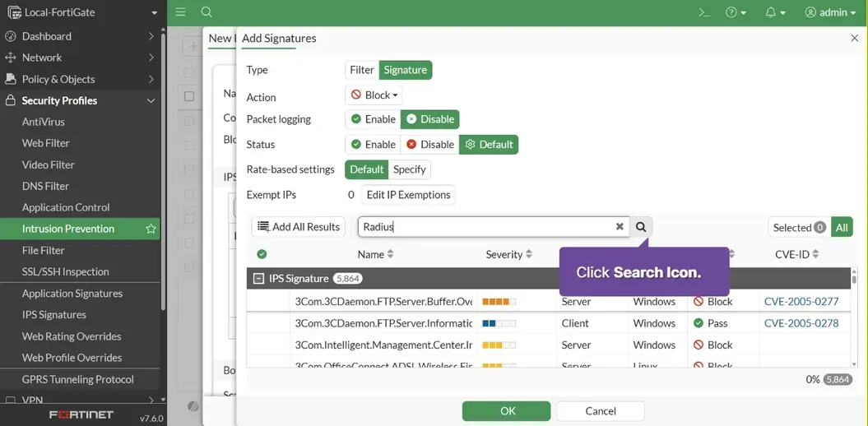Image resolution: width=868 pixels, height=426 pixels.
Task: Disable packet logging
Action: tap(430, 119)
